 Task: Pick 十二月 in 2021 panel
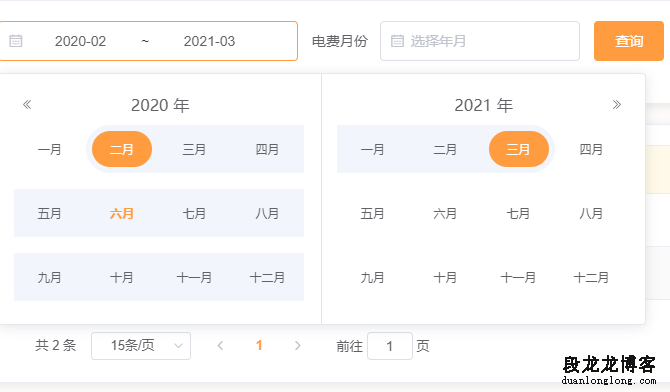tap(591, 277)
